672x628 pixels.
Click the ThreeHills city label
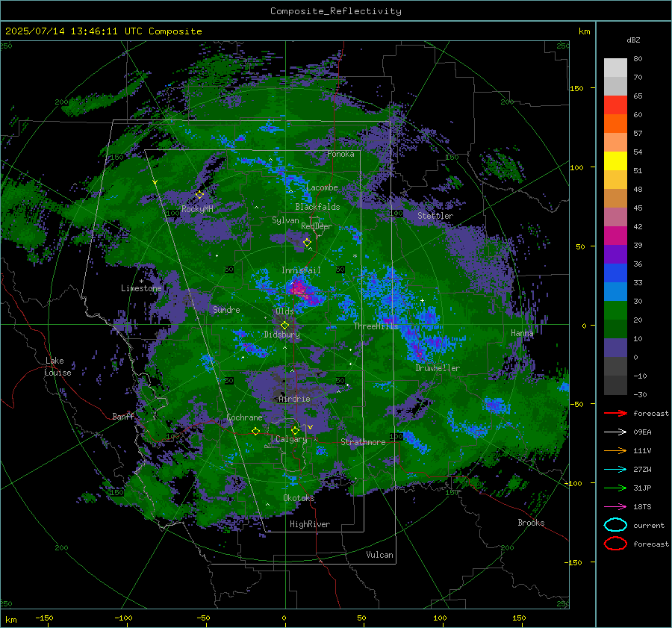click(x=376, y=326)
